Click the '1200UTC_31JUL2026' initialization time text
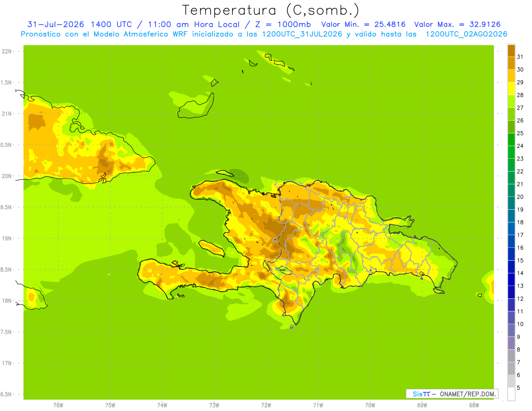 [302, 34]
